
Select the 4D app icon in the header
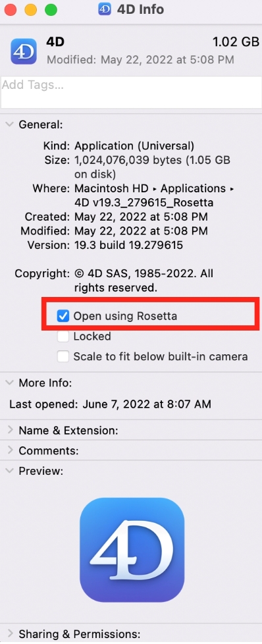(24, 51)
